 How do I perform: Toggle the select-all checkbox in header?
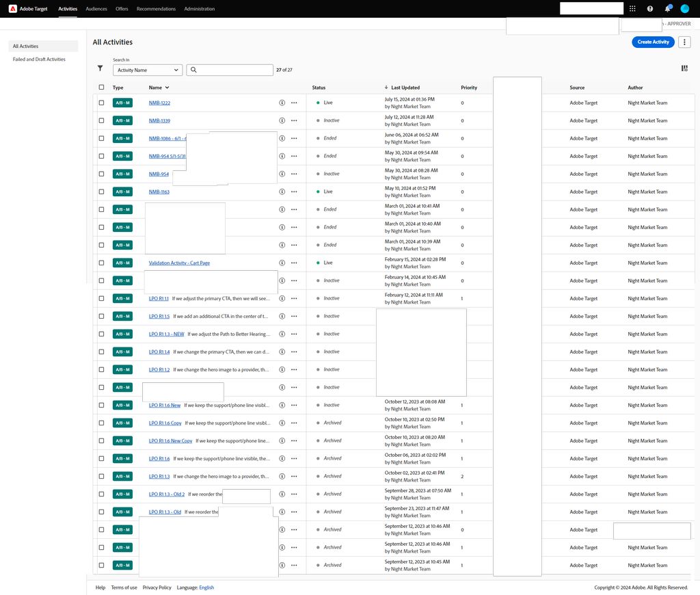(x=102, y=88)
